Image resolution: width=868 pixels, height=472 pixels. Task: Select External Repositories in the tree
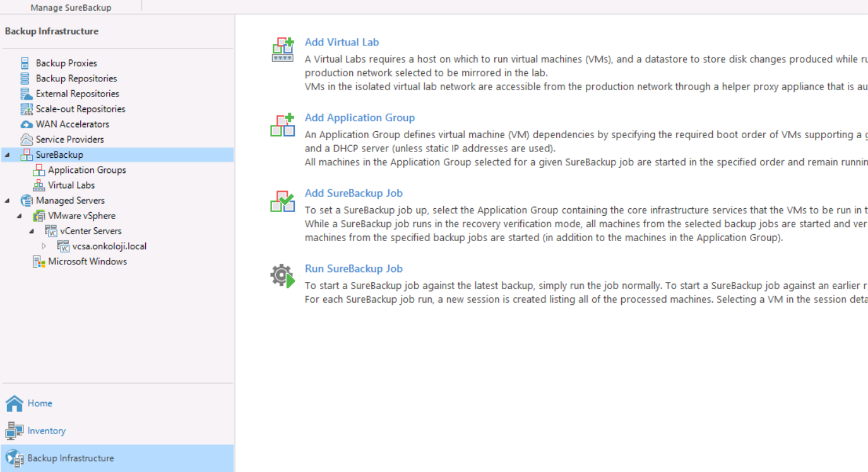pos(78,93)
